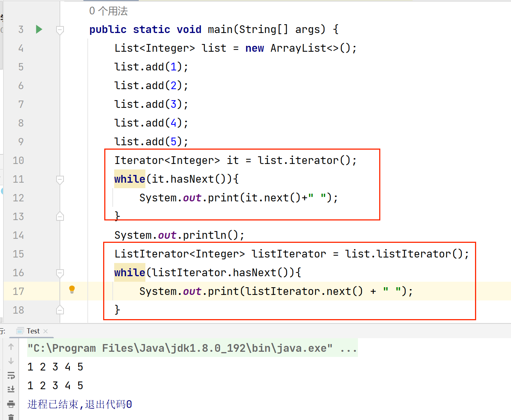
Task: Click the print console output icon
Action: 11,404
